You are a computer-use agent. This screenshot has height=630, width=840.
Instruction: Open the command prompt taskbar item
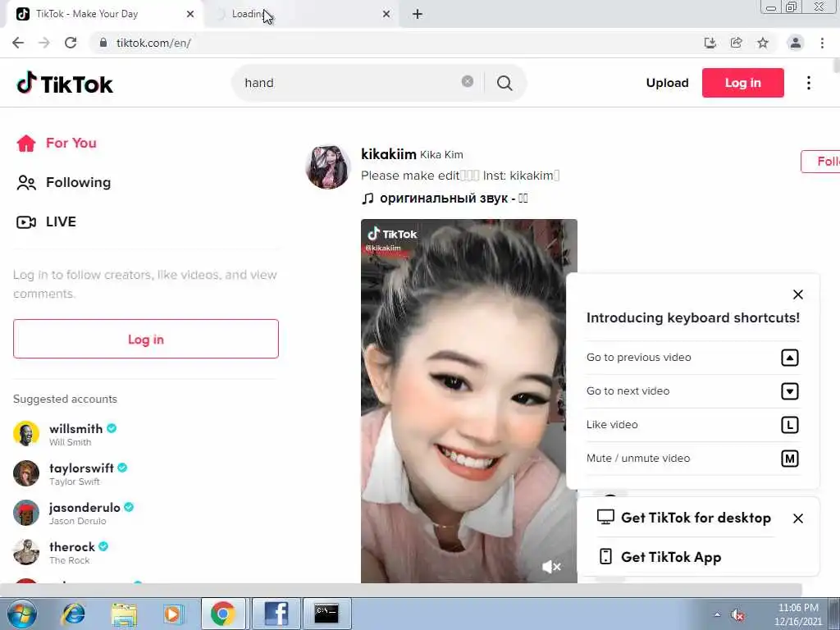[x=326, y=614]
